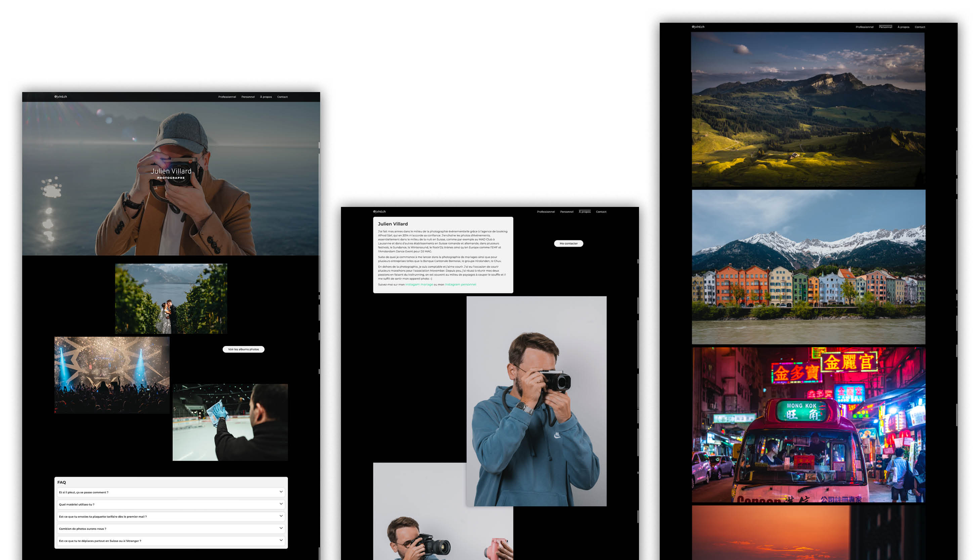Click the @jvlrd.ch logo above the hero photo
This screenshot has width=980, height=560.
61,96
